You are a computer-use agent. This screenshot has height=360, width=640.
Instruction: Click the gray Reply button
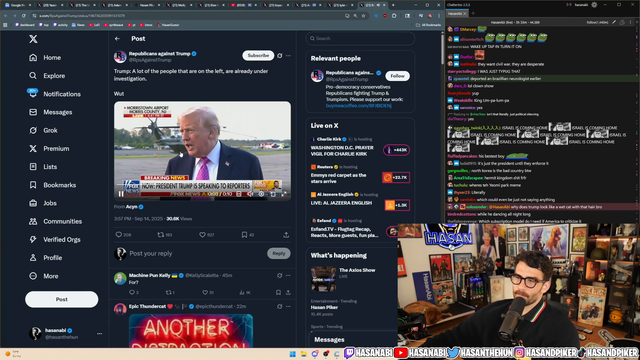[x=279, y=253]
